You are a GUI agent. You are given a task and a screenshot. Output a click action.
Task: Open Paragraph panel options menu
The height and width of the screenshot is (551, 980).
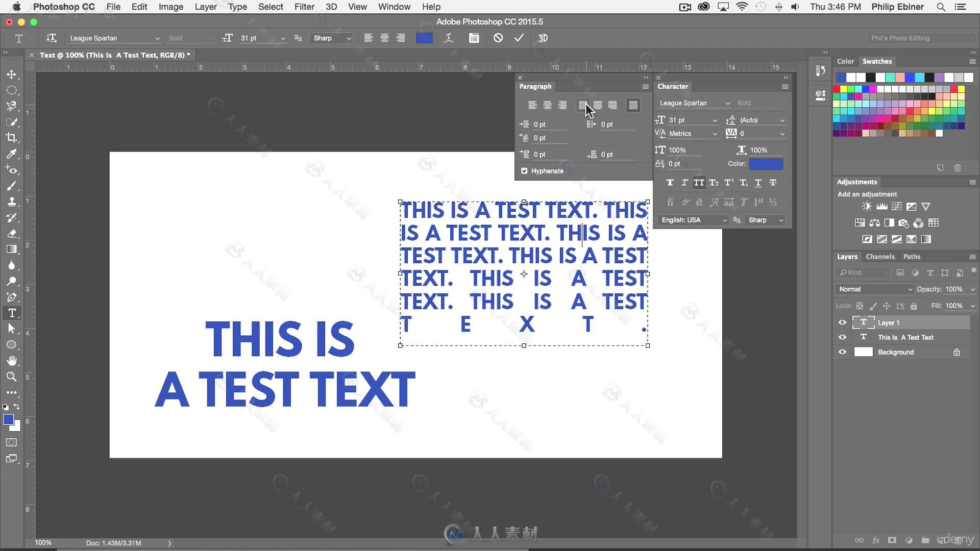pyautogui.click(x=645, y=87)
